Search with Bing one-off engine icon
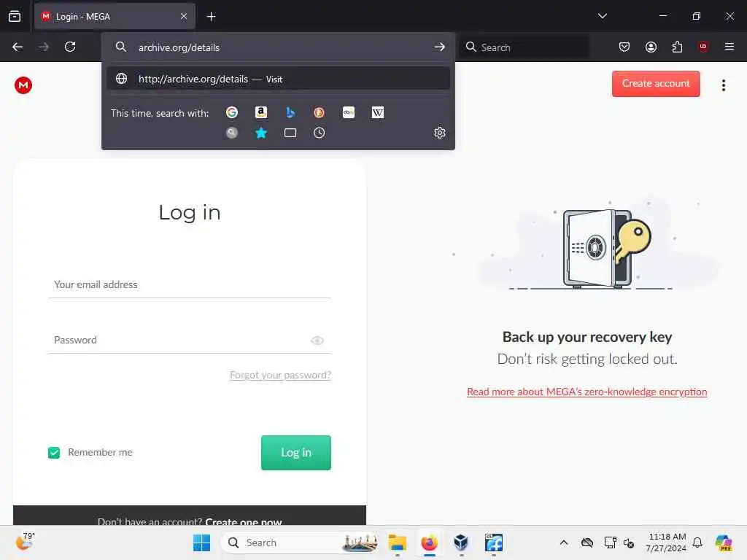This screenshot has width=747, height=560. click(290, 112)
